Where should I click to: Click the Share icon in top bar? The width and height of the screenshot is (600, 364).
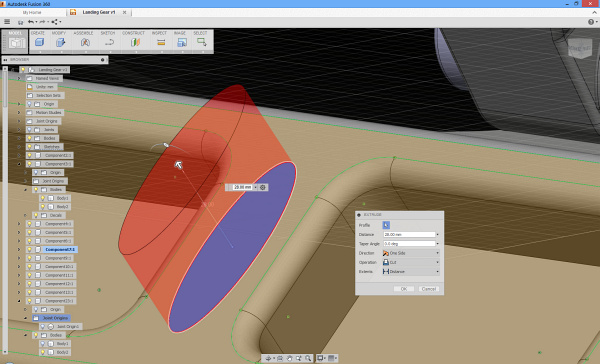(x=54, y=22)
